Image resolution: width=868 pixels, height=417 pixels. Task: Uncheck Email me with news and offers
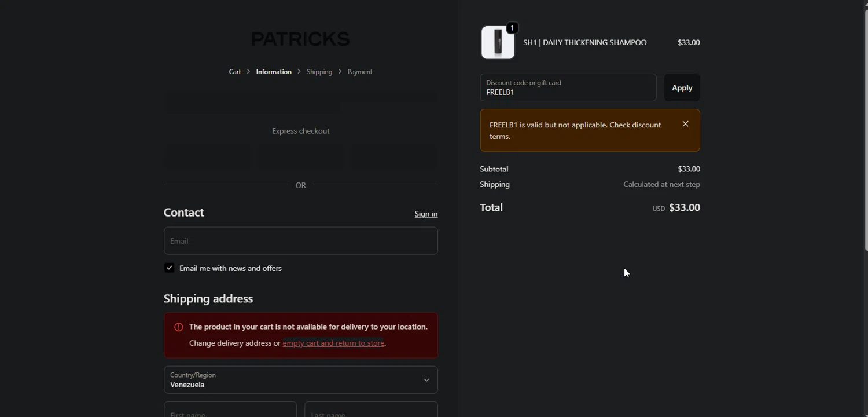tap(169, 268)
